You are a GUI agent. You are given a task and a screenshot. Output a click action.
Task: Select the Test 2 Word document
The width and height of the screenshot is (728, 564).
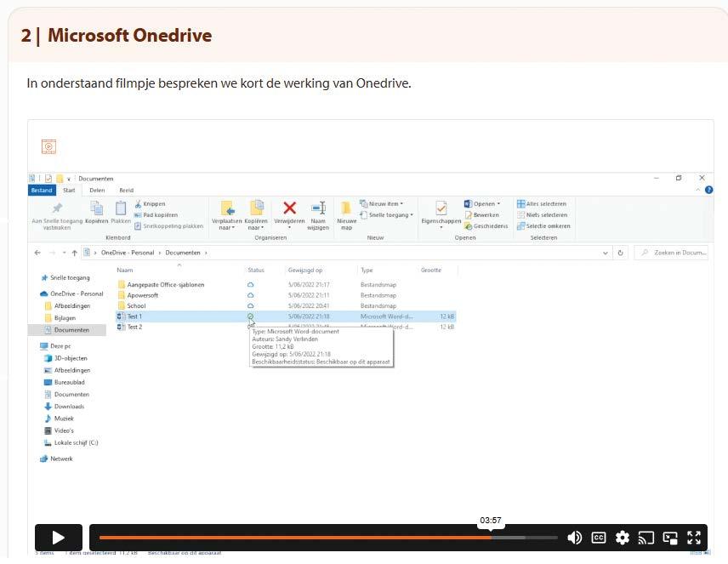click(286, 327)
